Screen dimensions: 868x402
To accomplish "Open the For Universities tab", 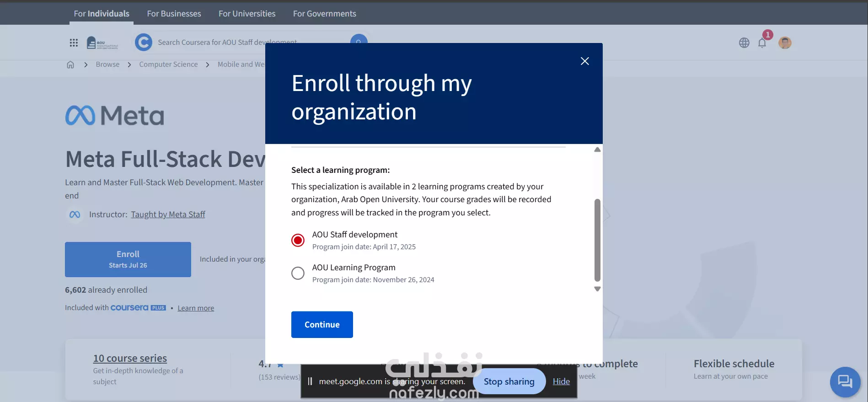I will click(247, 14).
